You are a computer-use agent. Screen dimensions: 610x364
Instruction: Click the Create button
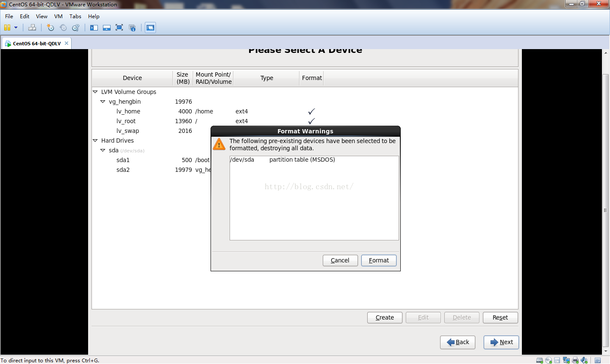point(385,317)
